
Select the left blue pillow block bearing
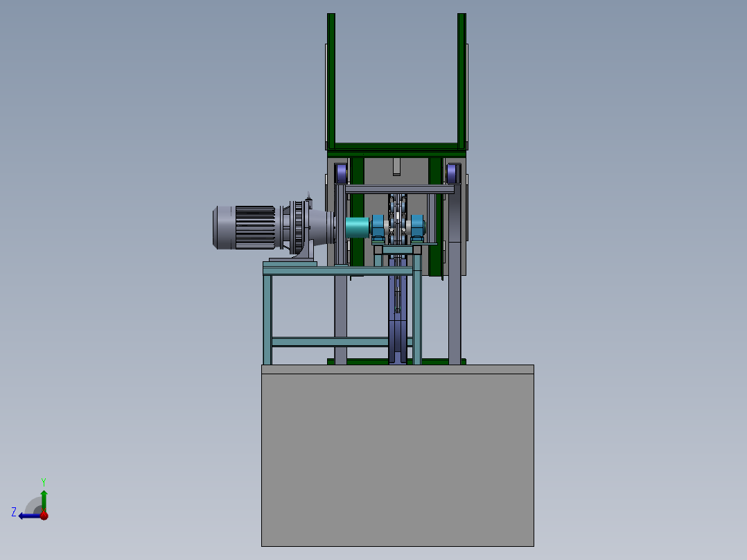[378, 227]
